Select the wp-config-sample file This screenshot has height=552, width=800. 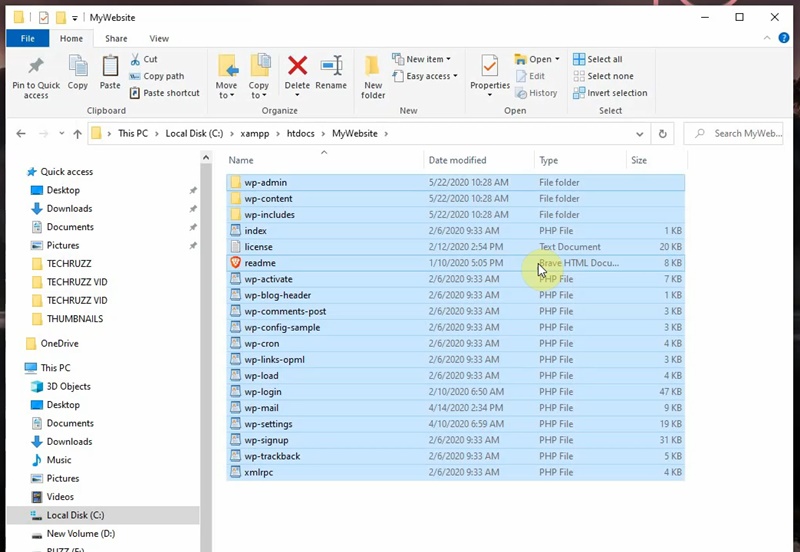456,328
